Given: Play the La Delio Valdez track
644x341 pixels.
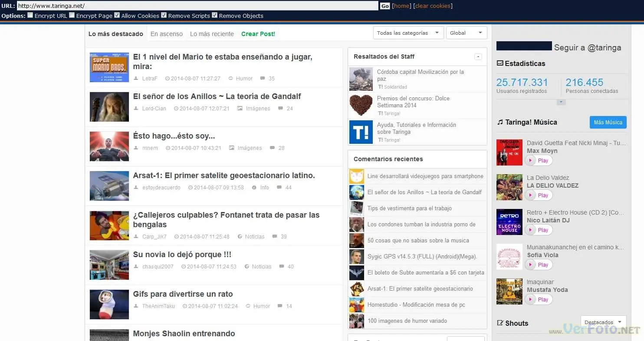Looking at the screenshot, I should (539, 195).
